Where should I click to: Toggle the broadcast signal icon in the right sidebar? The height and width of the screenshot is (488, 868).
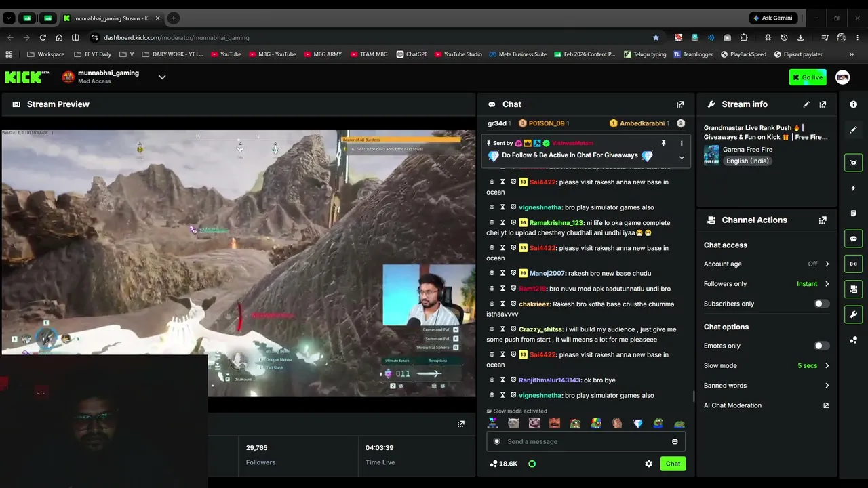854,264
